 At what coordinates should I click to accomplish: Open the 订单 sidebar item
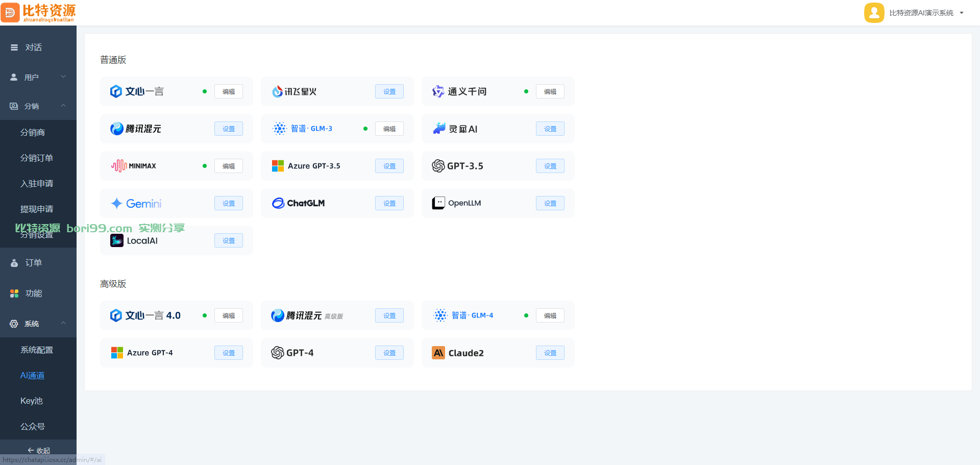[x=38, y=263]
